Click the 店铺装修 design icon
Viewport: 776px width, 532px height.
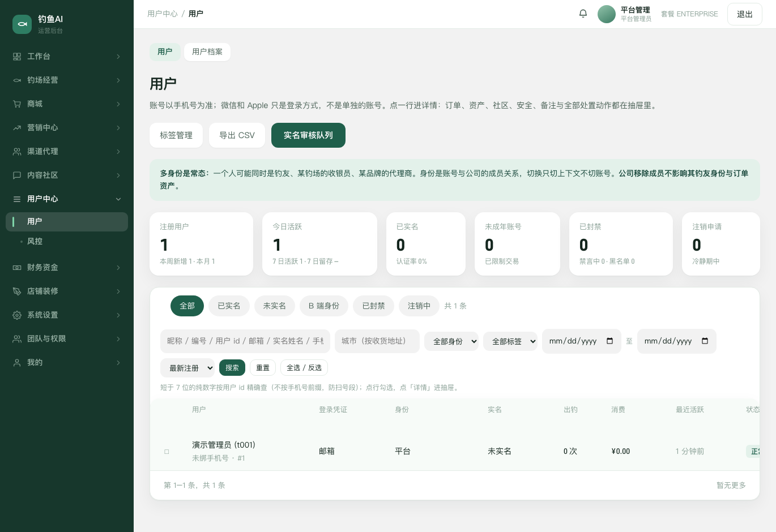(x=17, y=291)
